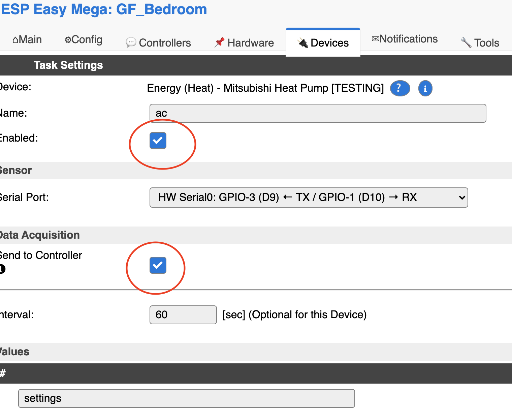
Task: Open the Tools tab
Action: click(x=480, y=43)
